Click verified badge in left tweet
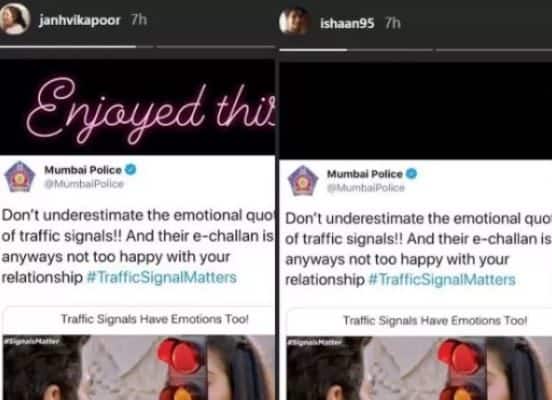552x400 pixels. click(x=131, y=169)
